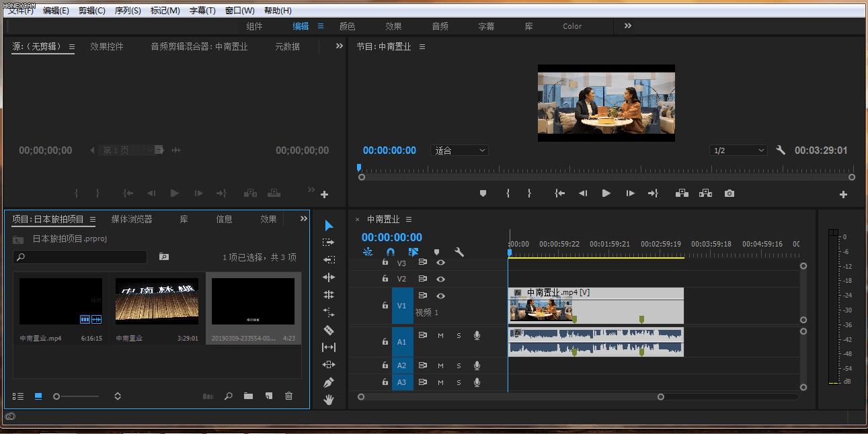Mute audio track A1
This screenshot has width=868, height=434.
[x=440, y=335]
